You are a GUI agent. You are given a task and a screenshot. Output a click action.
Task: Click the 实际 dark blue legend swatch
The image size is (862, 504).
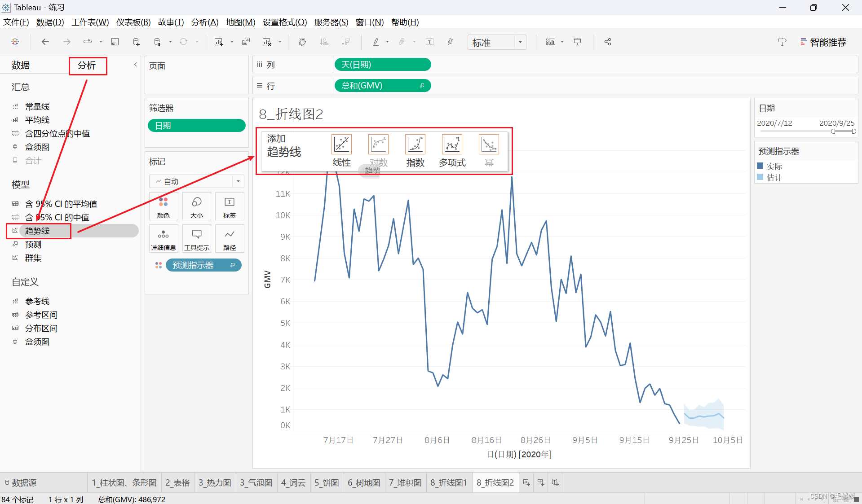[760, 166]
